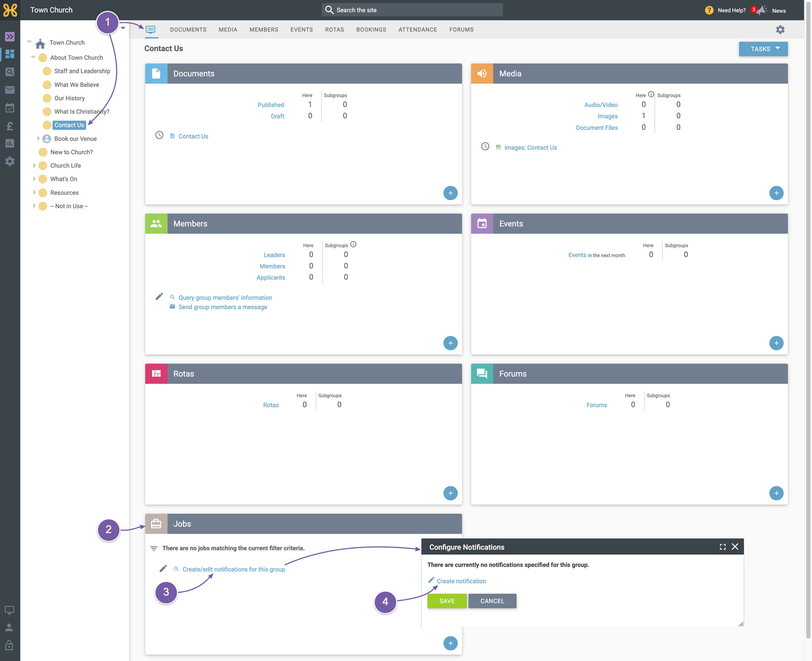Open the reports bar chart sidebar icon
This screenshot has width=812, height=661.
pos(10,144)
